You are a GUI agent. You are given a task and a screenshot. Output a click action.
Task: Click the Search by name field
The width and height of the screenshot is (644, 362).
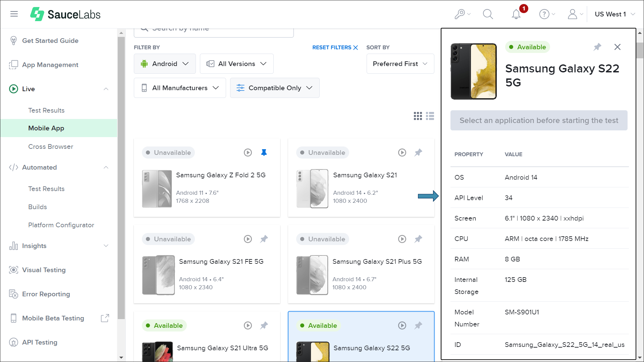click(214, 32)
